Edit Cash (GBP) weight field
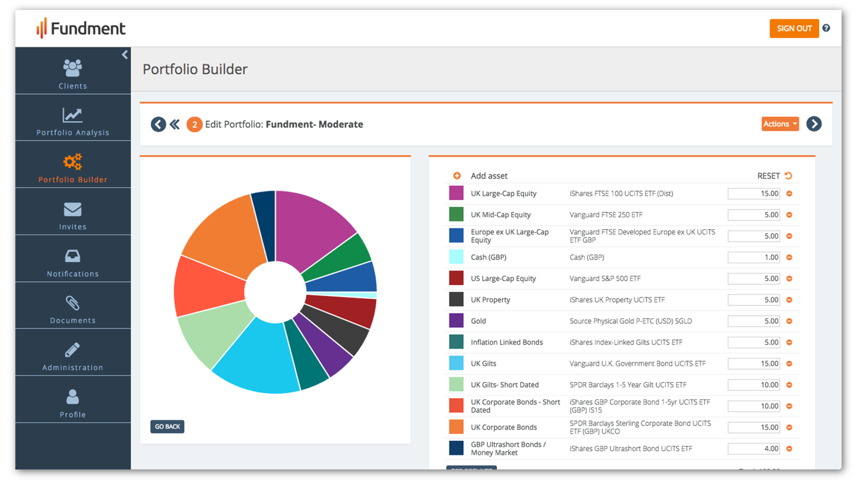Screen dimensions: 868x490 tap(753, 257)
